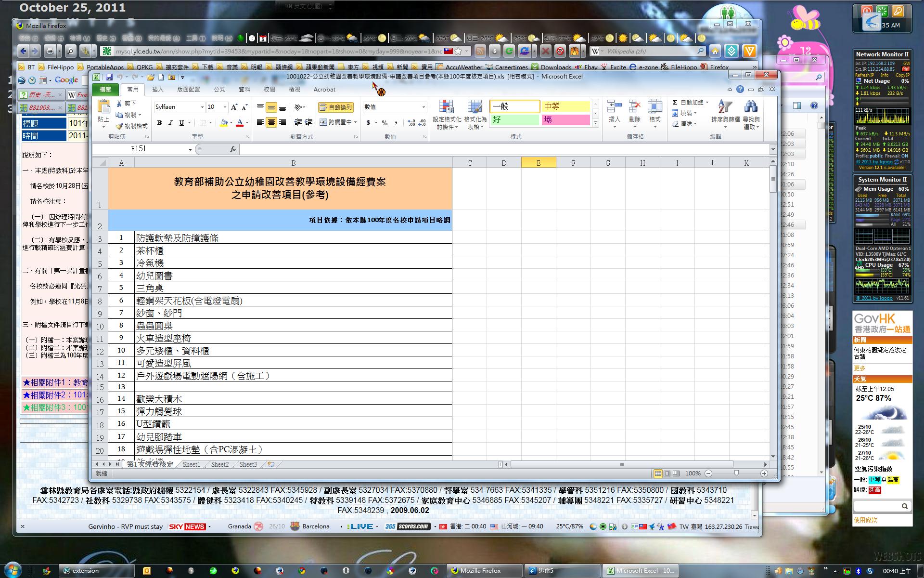Open Merge & Center (跨欄置中) dropdown arrow
Screen dimensions: 924x578
[x=356, y=122]
